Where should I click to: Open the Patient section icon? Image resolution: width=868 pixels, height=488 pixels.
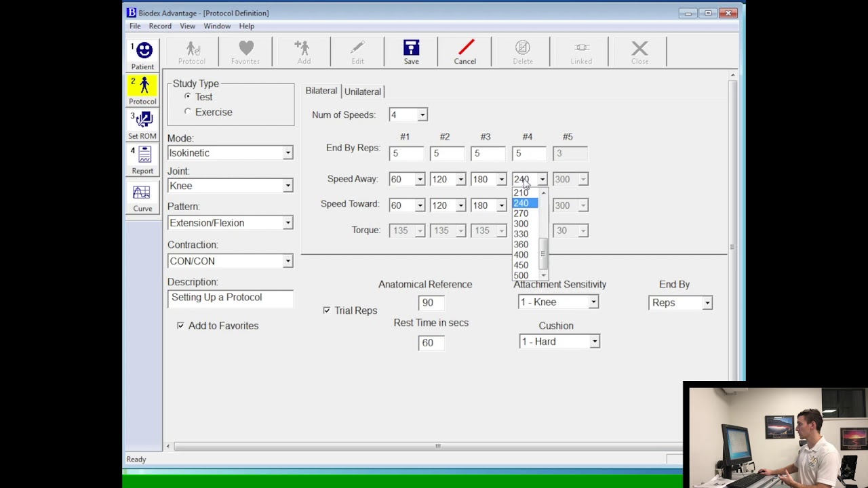click(142, 56)
